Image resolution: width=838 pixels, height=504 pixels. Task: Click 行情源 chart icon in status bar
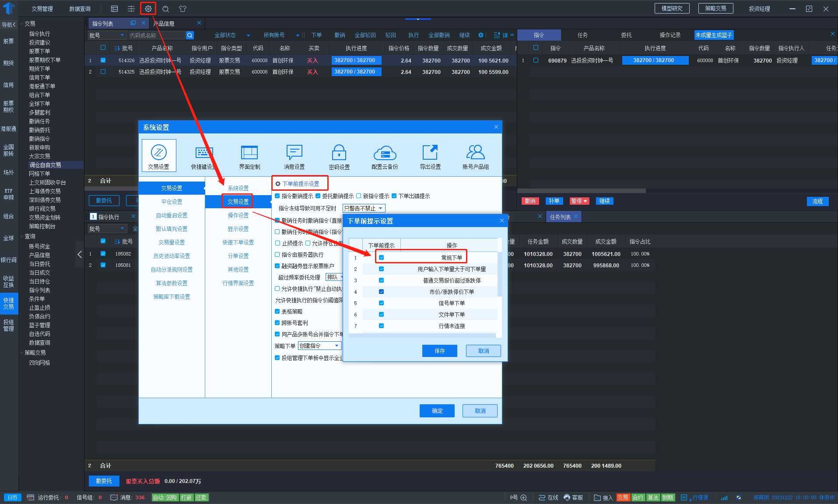(x=684, y=497)
